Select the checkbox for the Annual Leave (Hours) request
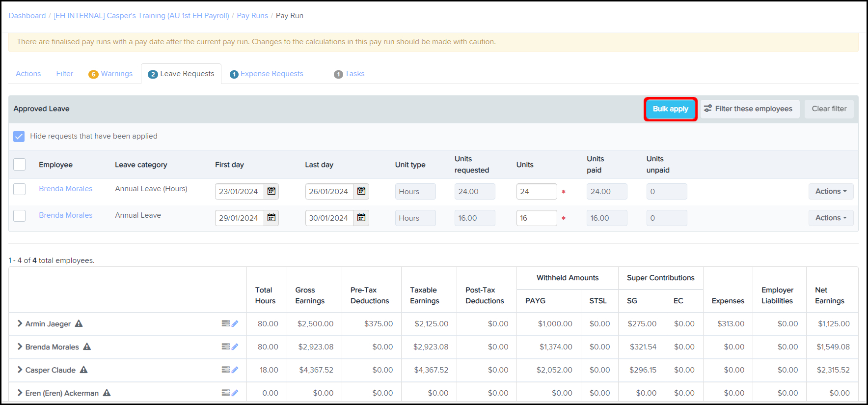 20,189
